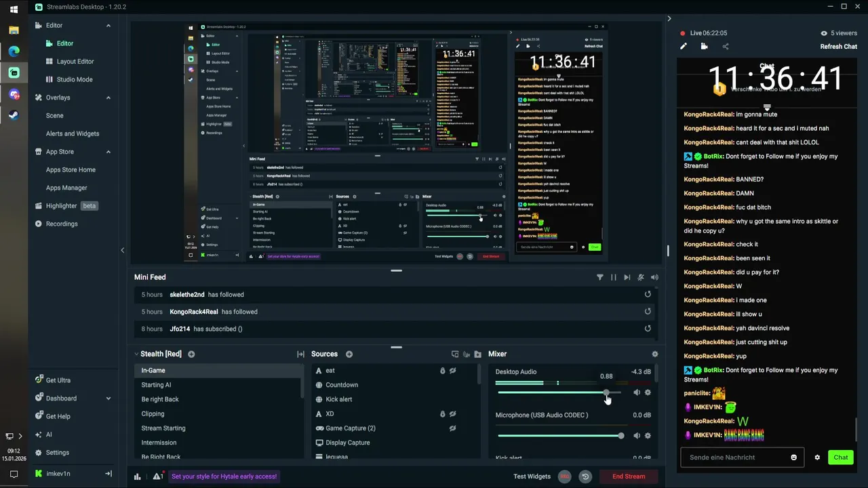Click the End Stream button

pos(629,476)
